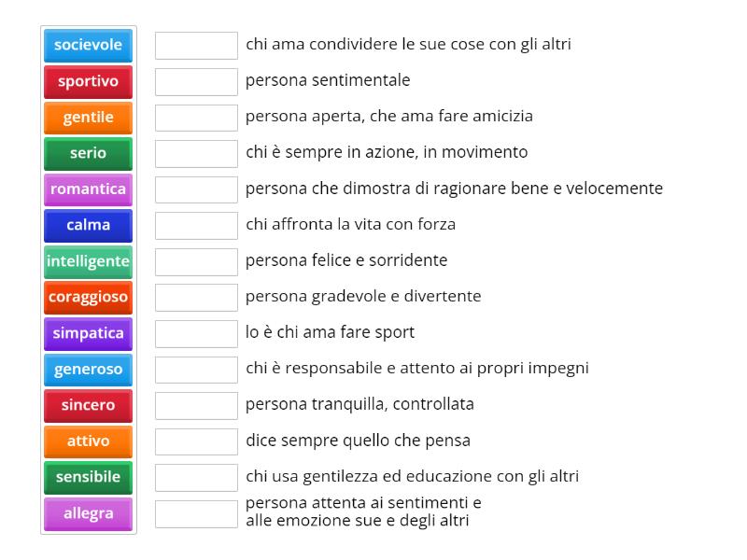The width and height of the screenshot is (747, 560).
Task: Click the answer box beside 'persona sentimentale'
Action: [196, 81]
